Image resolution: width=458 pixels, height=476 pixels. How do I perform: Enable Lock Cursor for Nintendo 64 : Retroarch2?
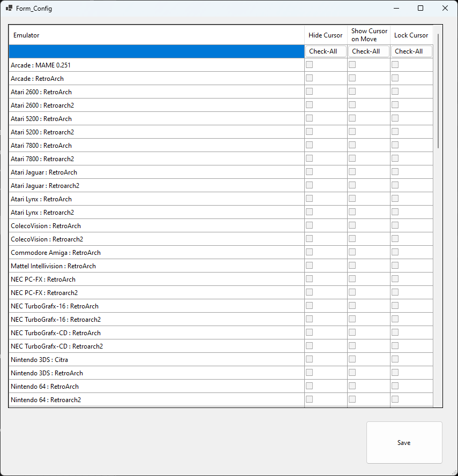395,399
